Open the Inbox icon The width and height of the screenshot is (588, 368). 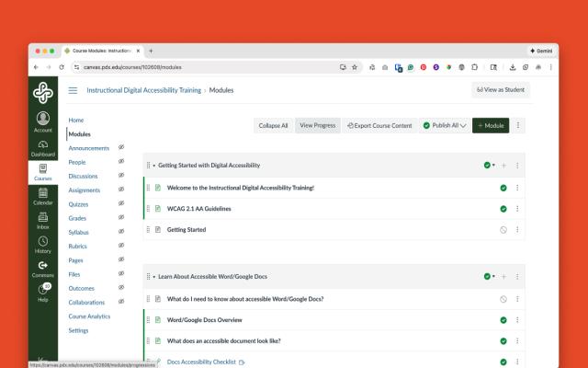tap(43, 221)
